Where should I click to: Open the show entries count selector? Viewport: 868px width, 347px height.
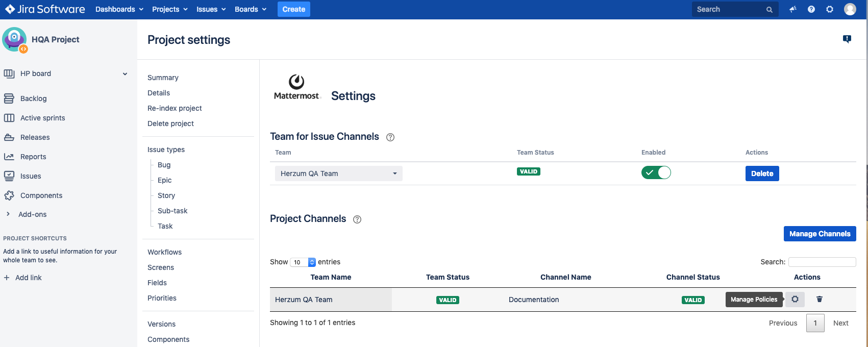[x=303, y=262]
